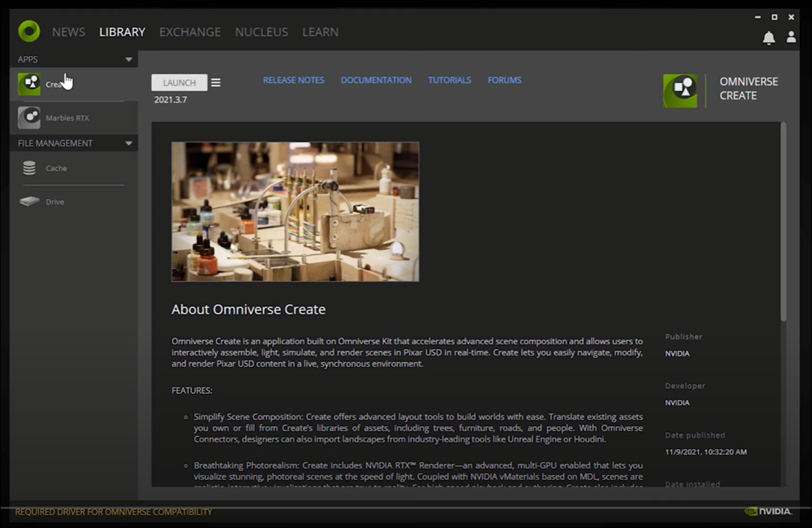Click the LAUNCH button
The image size is (812, 528).
pyautogui.click(x=179, y=82)
